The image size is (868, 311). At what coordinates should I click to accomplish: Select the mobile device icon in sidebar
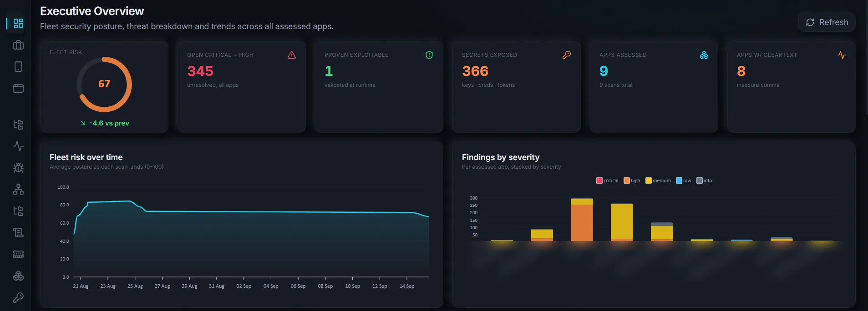tap(18, 67)
